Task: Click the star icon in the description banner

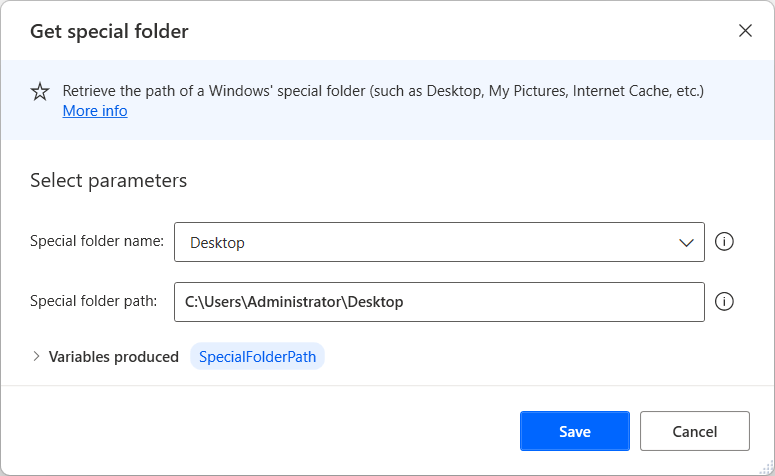Action: coord(40,92)
